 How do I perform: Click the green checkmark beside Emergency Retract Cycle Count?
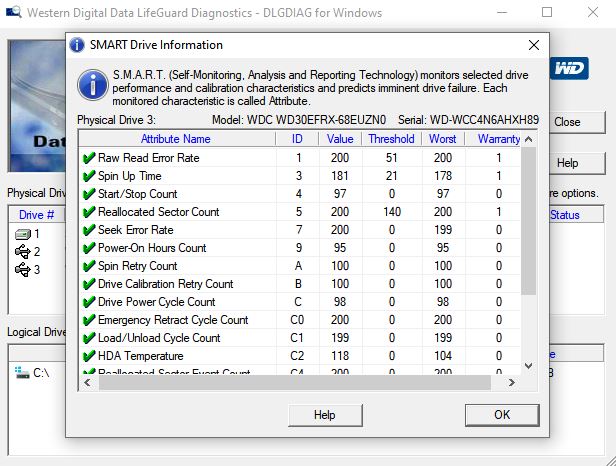click(89, 320)
